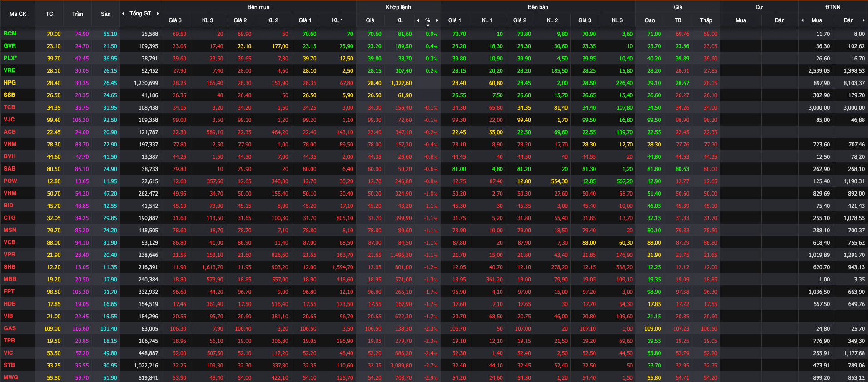Click VIC total value 448,887

(148, 353)
